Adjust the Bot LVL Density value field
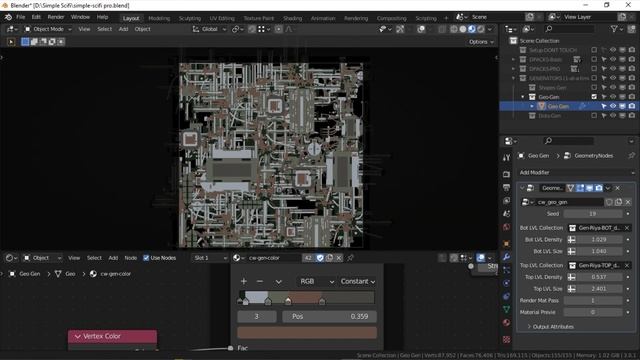This screenshot has width=640, height=360. click(599, 240)
